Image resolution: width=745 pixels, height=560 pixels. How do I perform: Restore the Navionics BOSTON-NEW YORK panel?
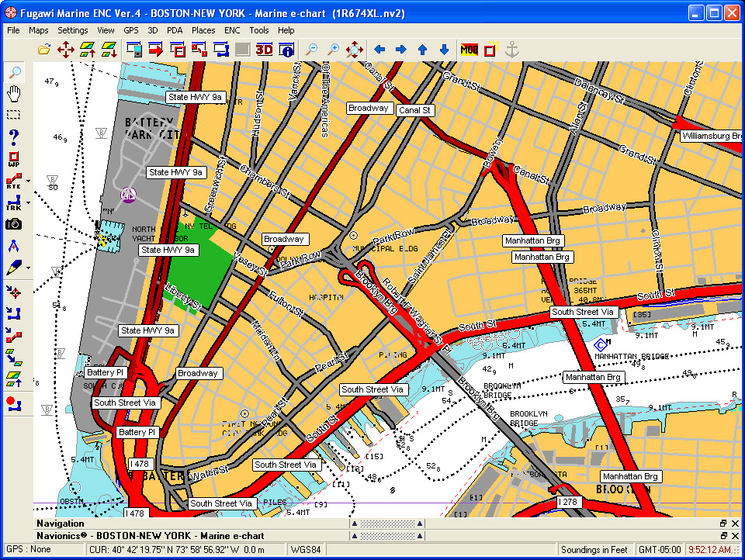(723, 536)
